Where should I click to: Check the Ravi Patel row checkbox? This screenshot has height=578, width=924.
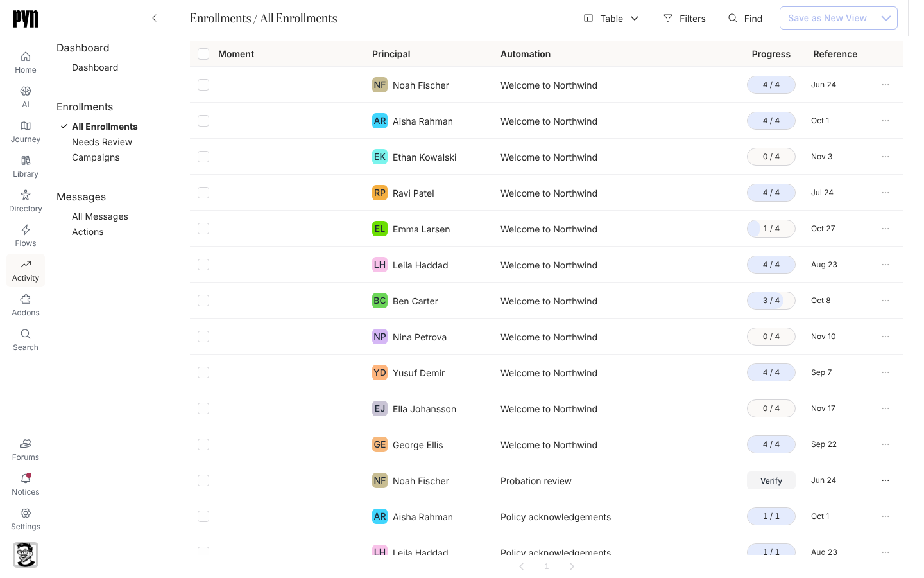click(x=203, y=193)
